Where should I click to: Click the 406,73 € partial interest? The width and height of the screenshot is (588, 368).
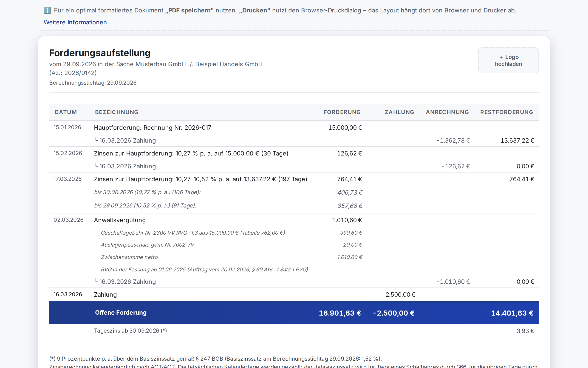(x=350, y=193)
